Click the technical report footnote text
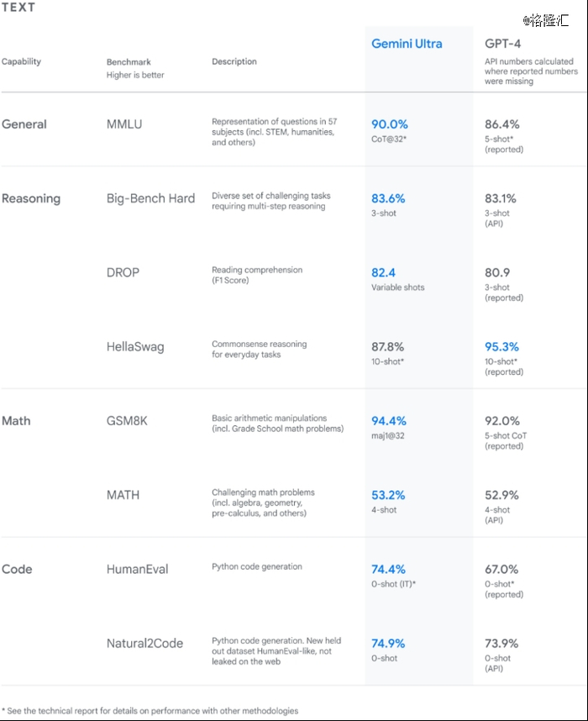Viewport: 588px width, 721px height. 150,711
